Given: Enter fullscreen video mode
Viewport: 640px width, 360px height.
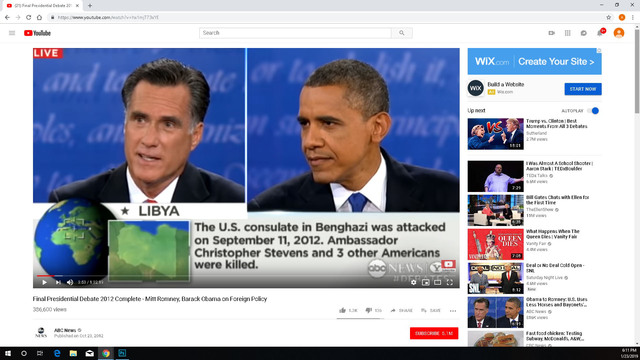Looking at the screenshot, I should point(449,282).
